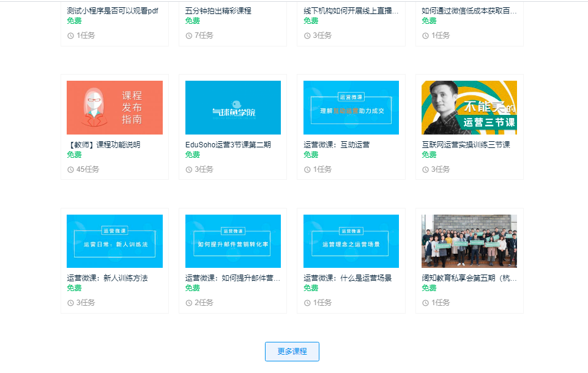Open 测试小程序是否可以观看pdf course title

tap(112, 10)
